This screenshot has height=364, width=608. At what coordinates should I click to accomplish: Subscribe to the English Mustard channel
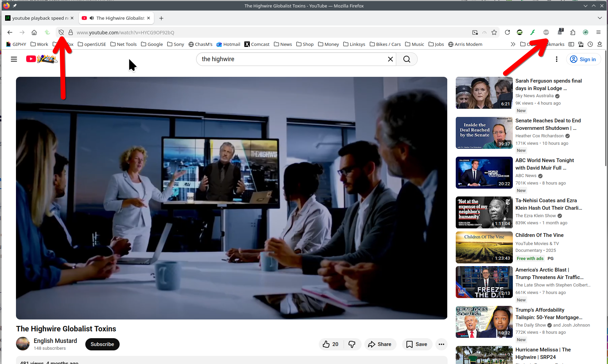point(102,344)
